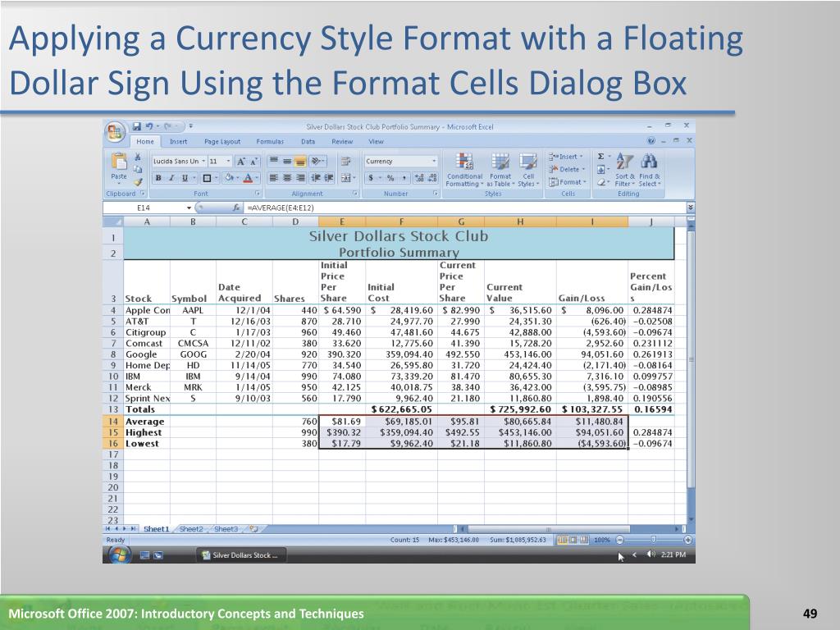Click Decrease Decimal
This screenshot has width=840, height=630.
pos(433,178)
